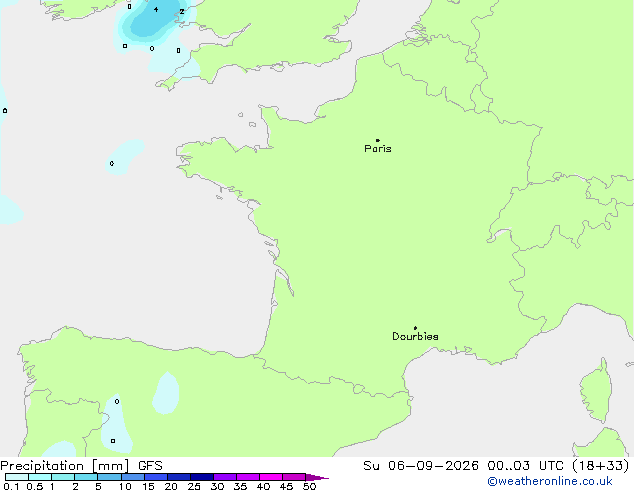Click the Dourbies map label
Screen dimensions: 634x490
(415, 336)
